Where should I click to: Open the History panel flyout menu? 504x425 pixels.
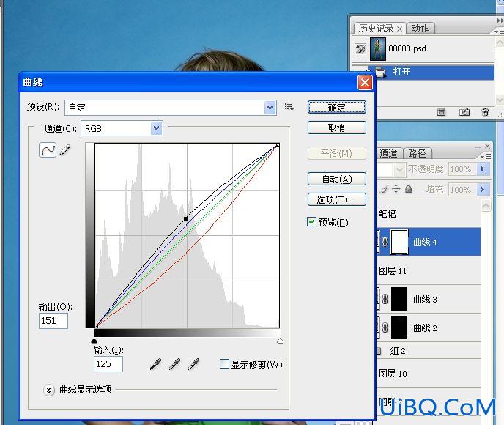[499, 32]
